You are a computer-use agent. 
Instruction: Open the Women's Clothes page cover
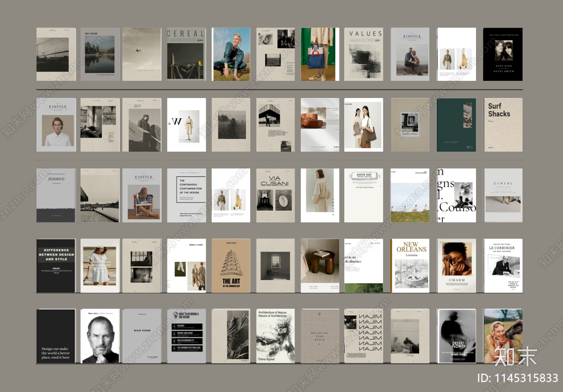point(186,266)
